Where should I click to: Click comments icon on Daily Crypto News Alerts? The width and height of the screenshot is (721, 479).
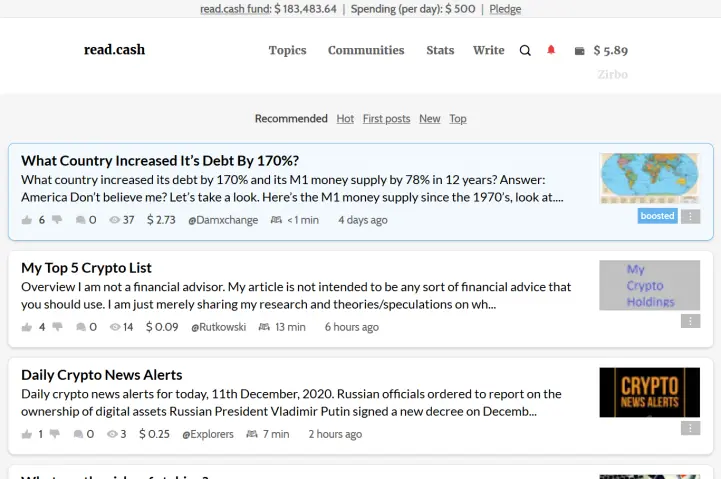pos(78,434)
